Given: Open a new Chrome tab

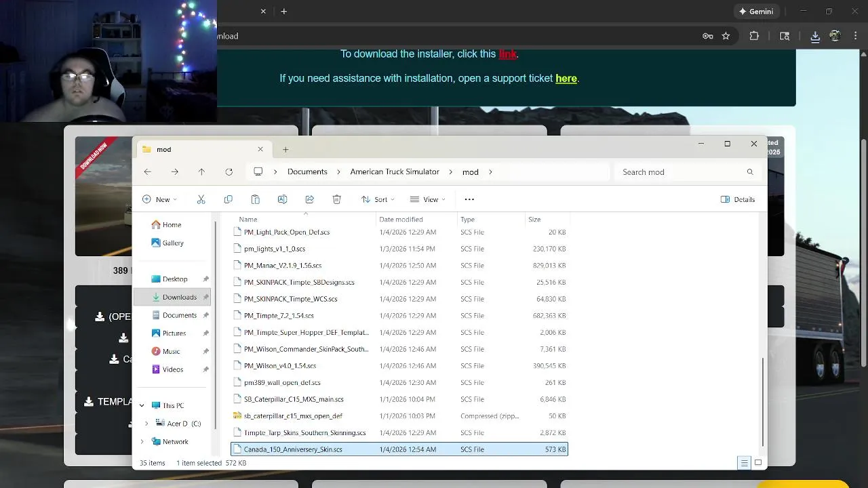Looking at the screenshot, I should (284, 12).
